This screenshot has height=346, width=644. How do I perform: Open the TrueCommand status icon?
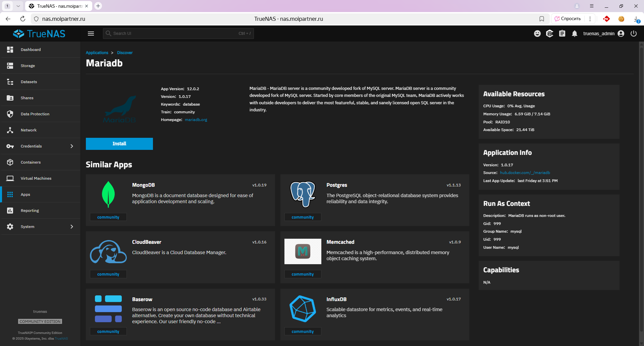[x=550, y=34]
